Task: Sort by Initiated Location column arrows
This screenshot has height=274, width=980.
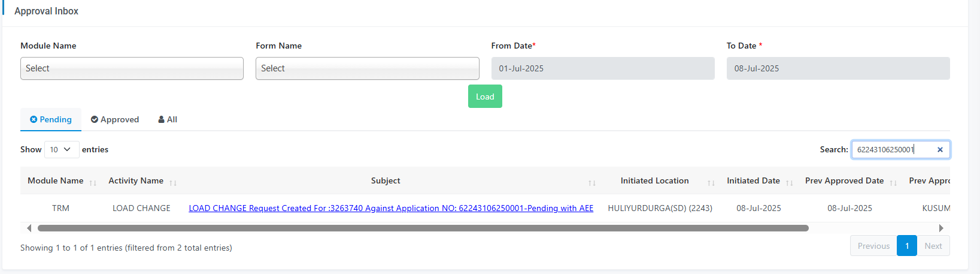Action: click(711, 183)
